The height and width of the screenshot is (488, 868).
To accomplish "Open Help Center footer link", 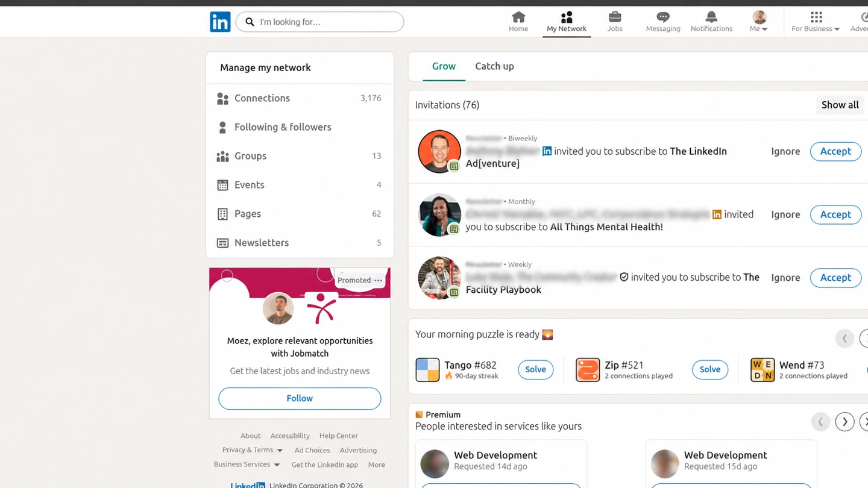I will [339, 436].
